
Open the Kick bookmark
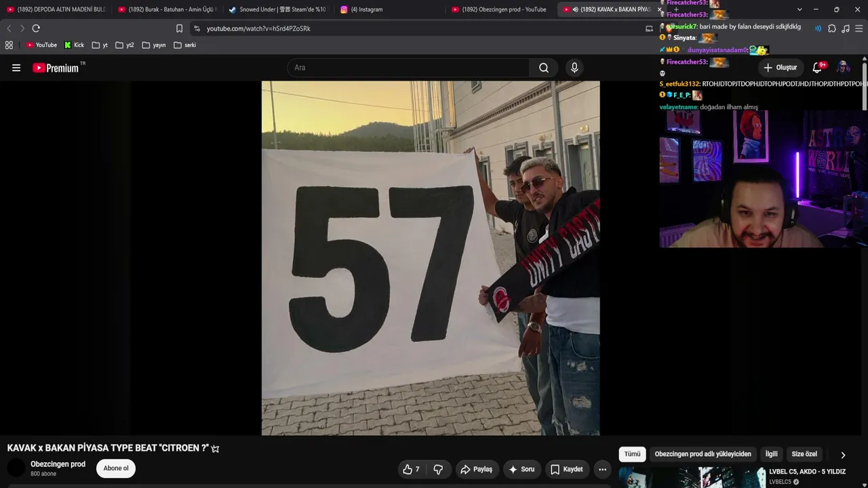point(75,45)
